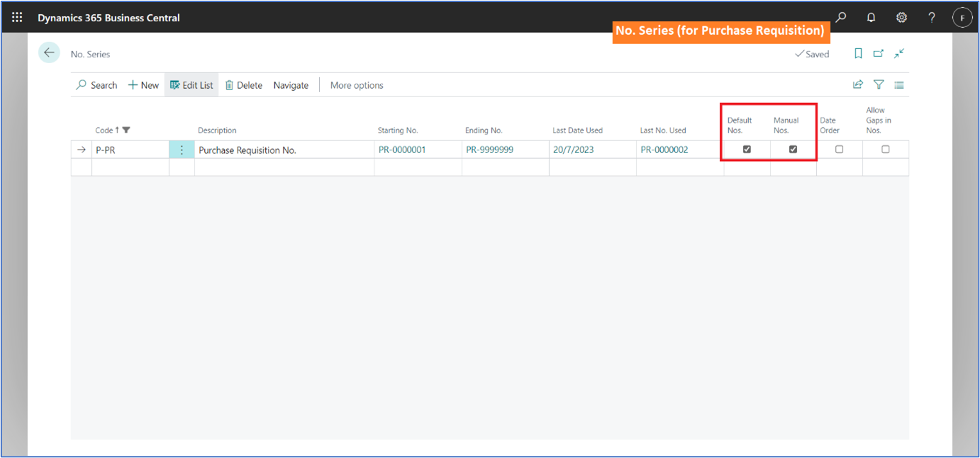Open the Ending No. column header menu
The height and width of the screenshot is (458, 980).
(484, 130)
